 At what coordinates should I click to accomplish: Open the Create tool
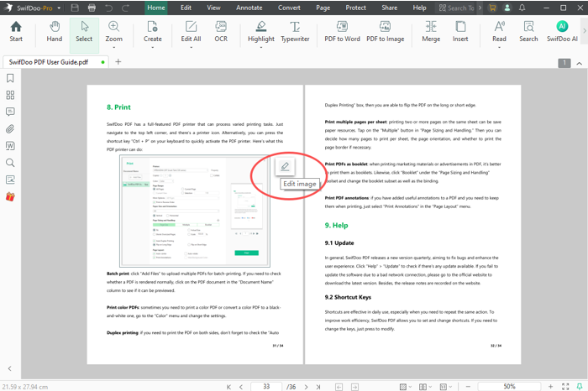pyautogui.click(x=153, y=31)
